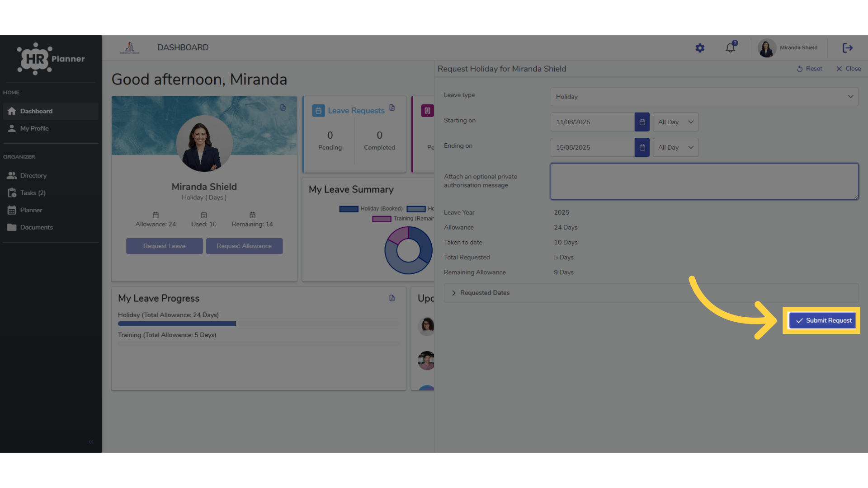Reset the holiday request form
The width and height of the screenshot is (868, 488).
tap(809, 69)
